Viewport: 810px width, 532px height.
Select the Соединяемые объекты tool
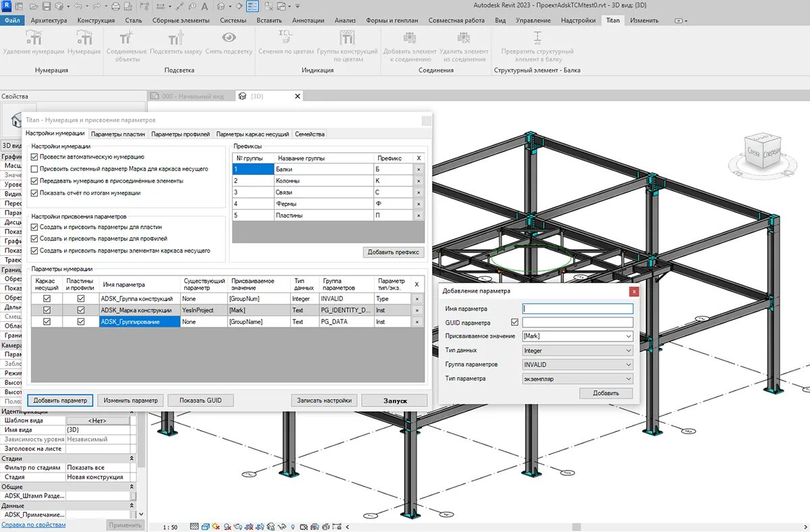pos(126,46)
